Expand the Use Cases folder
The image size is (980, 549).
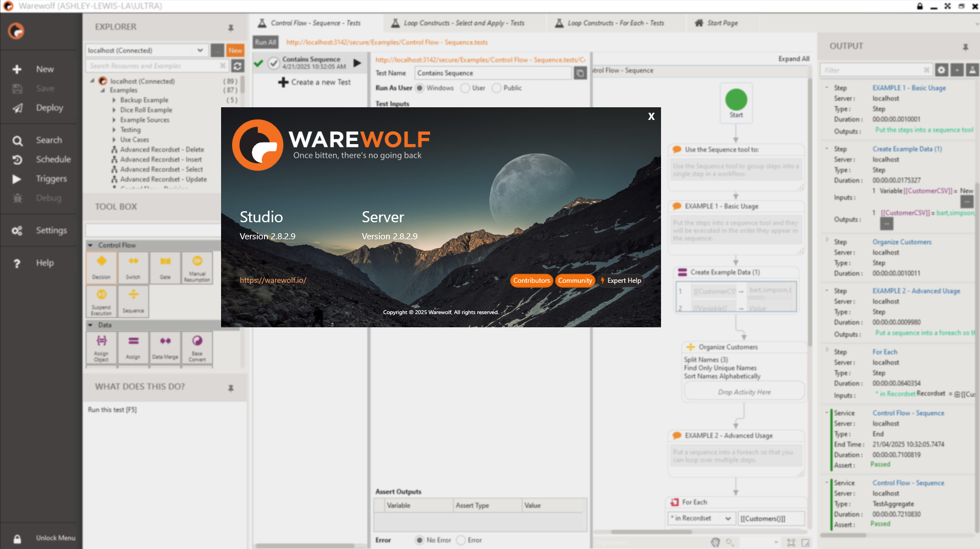pyautogui.click(x=114, y=140)
